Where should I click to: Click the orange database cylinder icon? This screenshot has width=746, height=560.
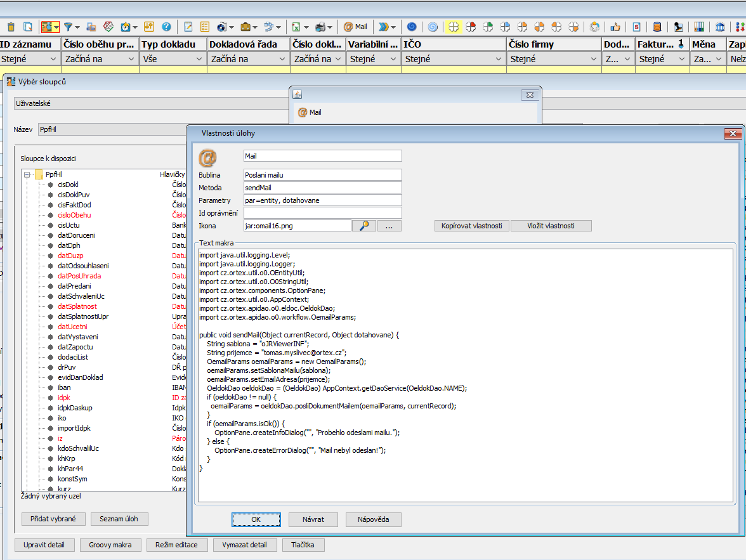coord(657,27)
